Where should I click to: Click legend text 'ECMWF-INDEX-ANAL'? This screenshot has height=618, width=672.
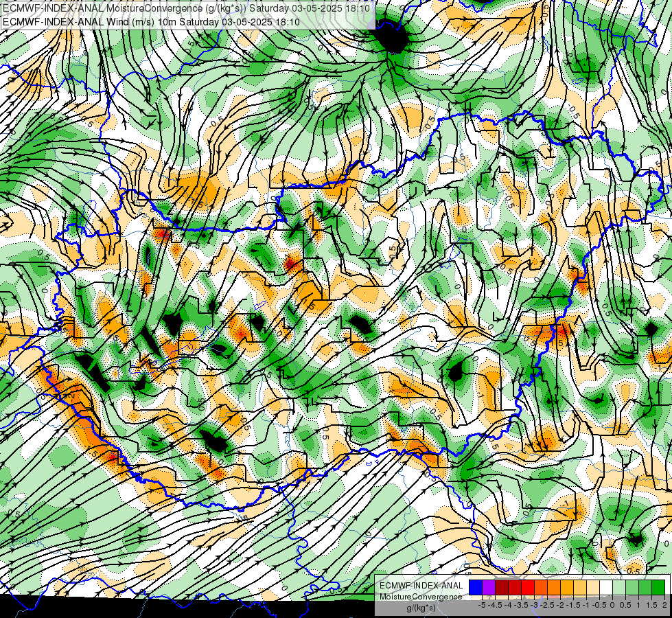pyautogui.click(x=421, y=586)
